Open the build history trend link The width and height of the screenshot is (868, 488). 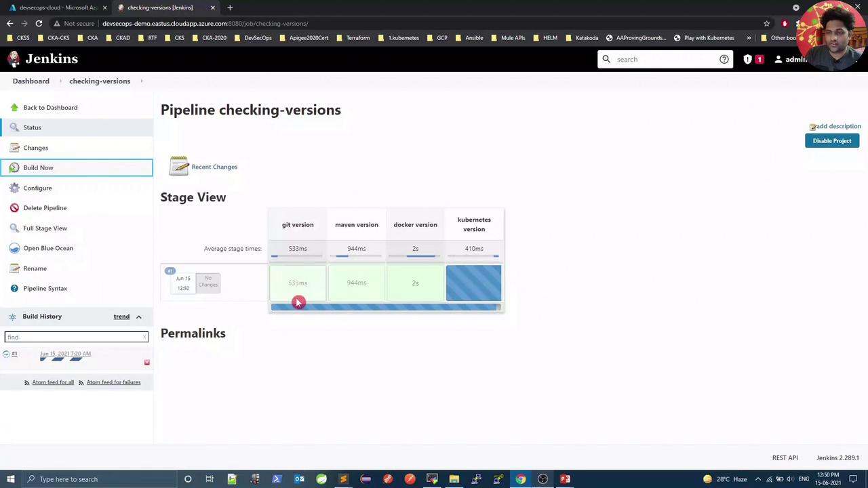coord(121,317)
